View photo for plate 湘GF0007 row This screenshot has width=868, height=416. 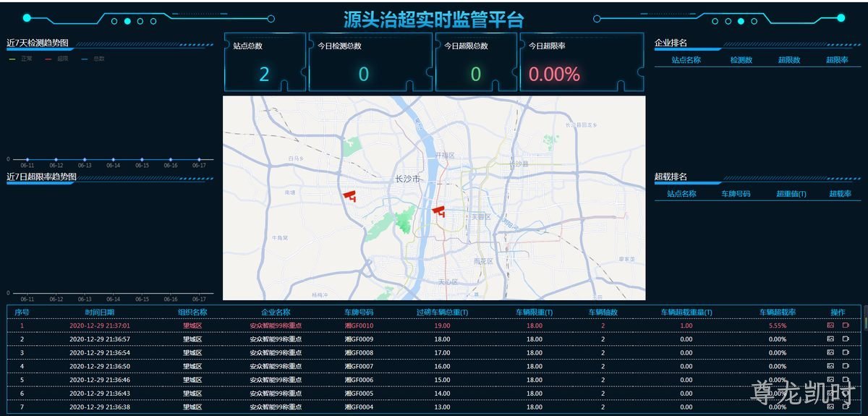pyautogui.click(x=830, y=366)
